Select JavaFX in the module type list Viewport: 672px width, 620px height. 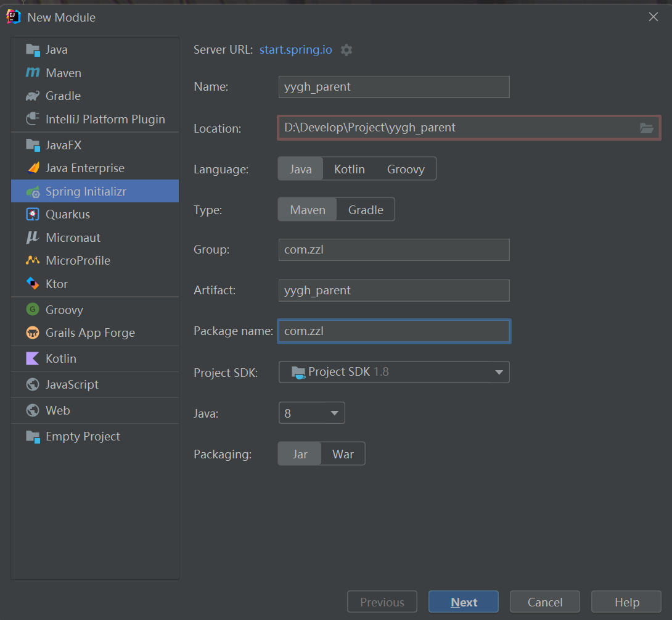(63, 145)
